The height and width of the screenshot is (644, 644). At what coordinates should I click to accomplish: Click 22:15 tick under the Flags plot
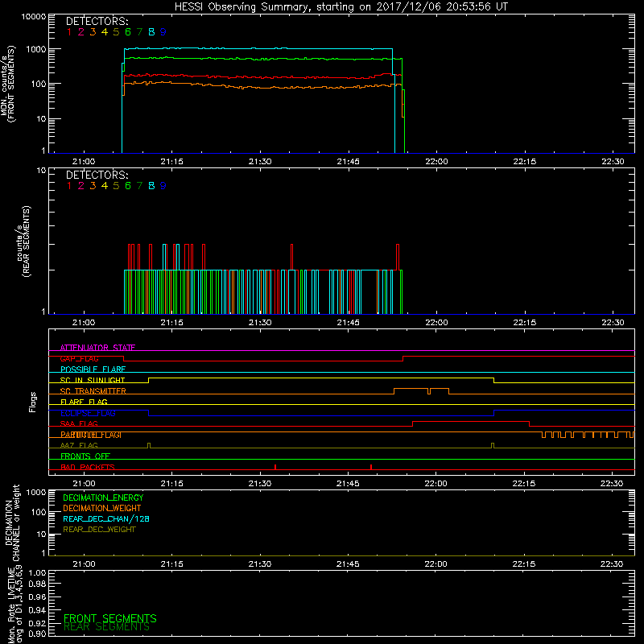[x=524, y=484]
